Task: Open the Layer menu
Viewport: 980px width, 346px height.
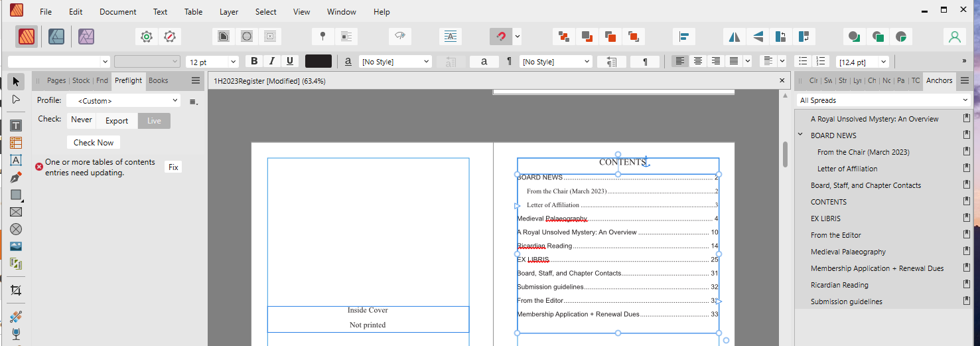Action: [x=228, y=12]
